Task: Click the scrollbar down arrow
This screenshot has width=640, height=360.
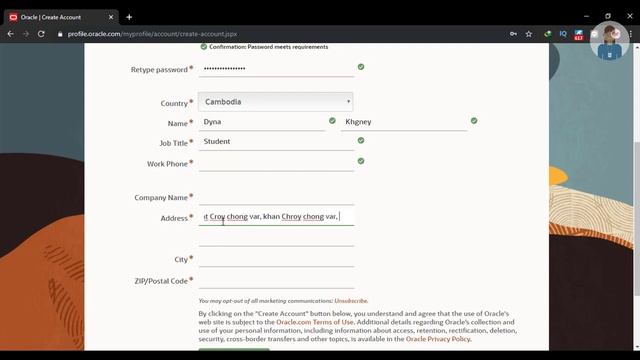Action: (x=637, y=347)
